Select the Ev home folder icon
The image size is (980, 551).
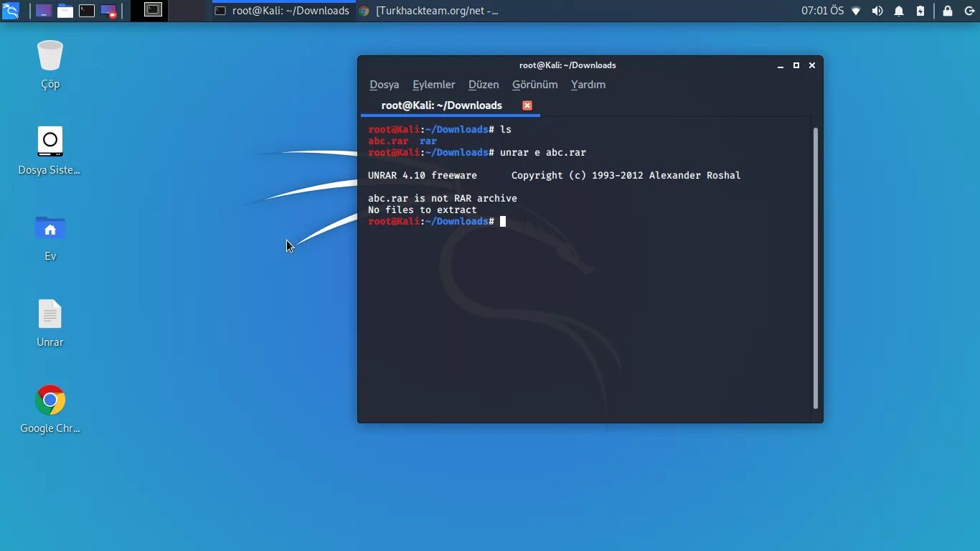point(50,237)
